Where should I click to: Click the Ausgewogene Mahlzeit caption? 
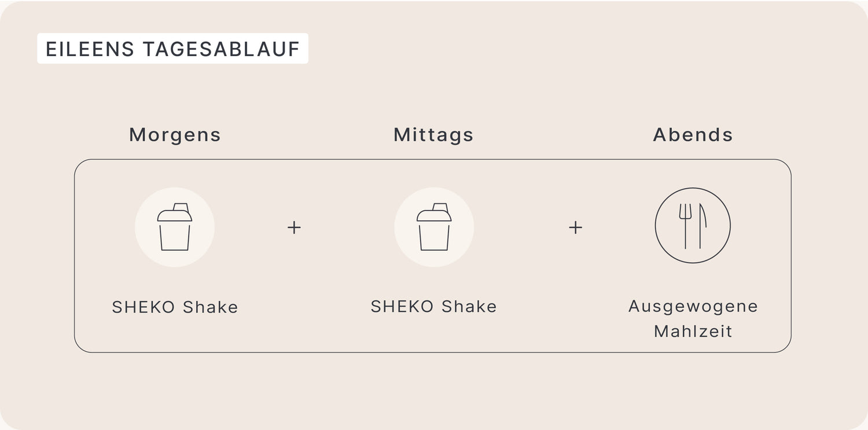pos(693,318)
